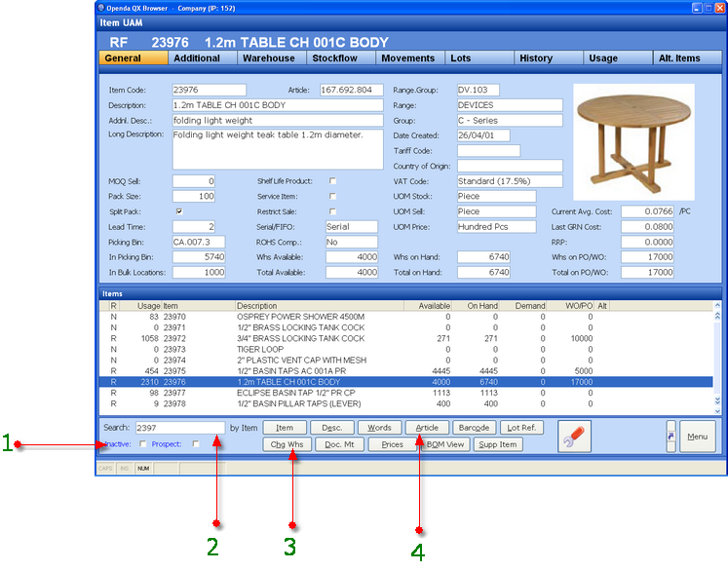This screenshot has height=571, width=728.
Task: Switch to the Additional tab
Action: coord(203,58)
